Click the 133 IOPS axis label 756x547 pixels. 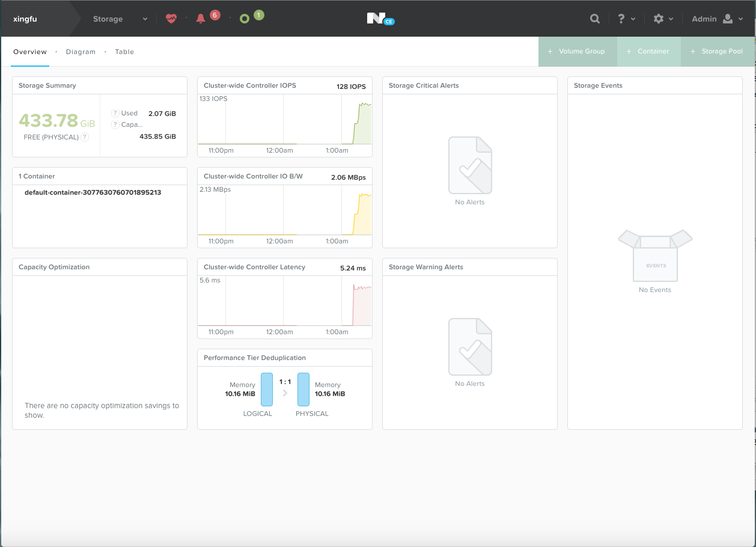coord(213,99)
